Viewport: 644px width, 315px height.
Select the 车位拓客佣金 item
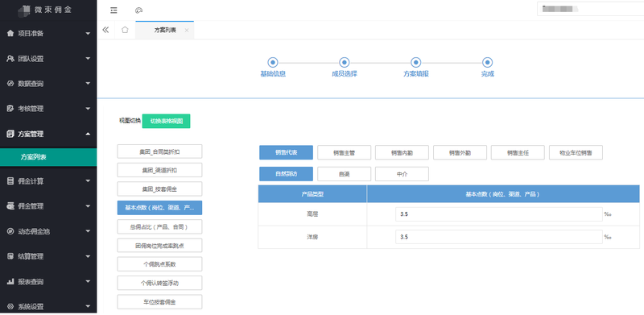click(159, 302)
